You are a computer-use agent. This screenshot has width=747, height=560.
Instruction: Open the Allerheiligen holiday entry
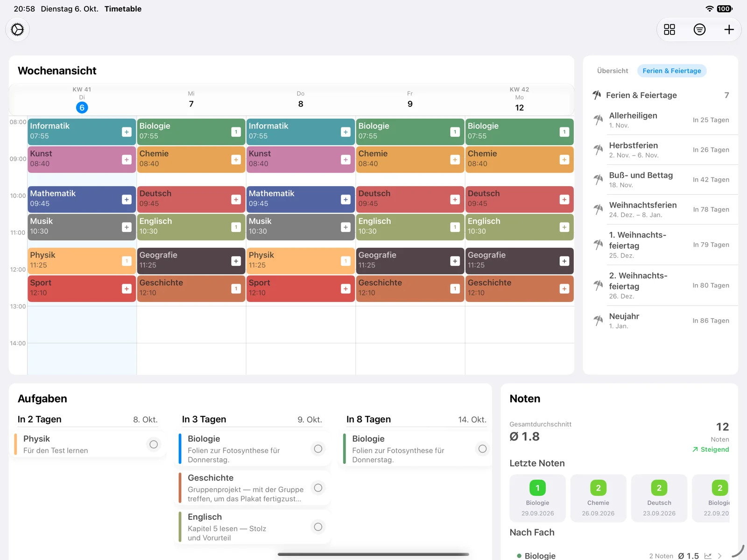[661, 120]
